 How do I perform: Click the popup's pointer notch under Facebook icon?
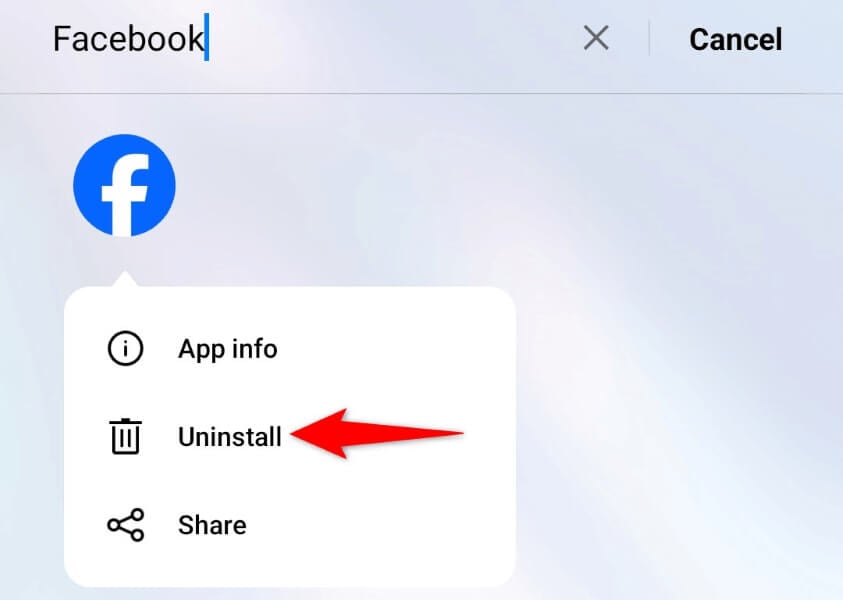tap(125, 280)
